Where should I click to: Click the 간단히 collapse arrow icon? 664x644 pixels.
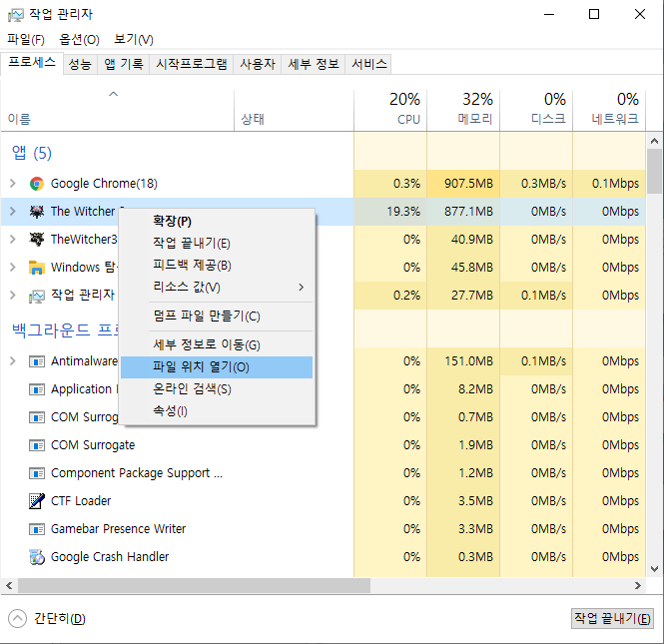click(x=17, y=619)
